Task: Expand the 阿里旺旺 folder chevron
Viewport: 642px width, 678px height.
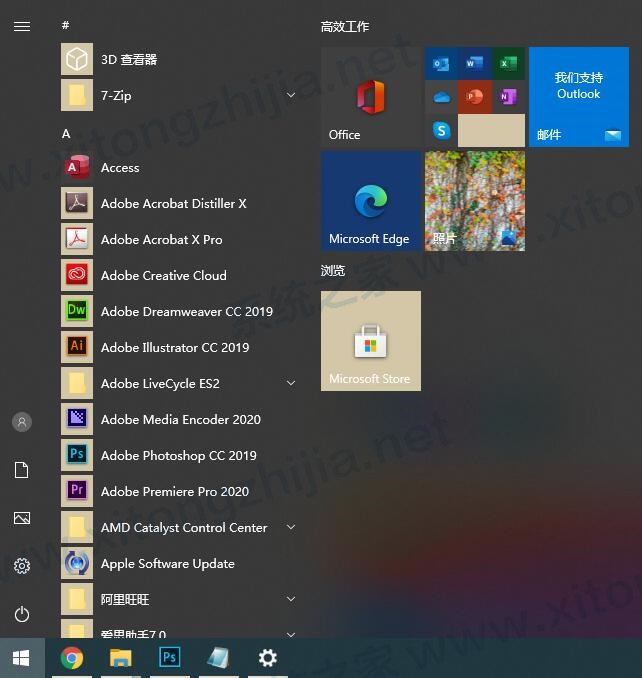Action: point(291,599)
